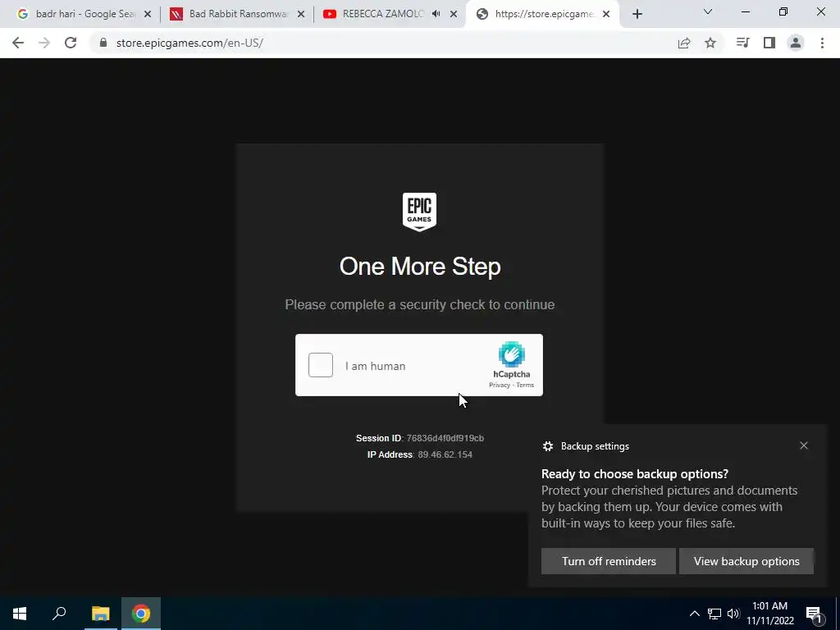Viewport: 840px width, 630px height.
Task: Reload the Epic Games store page
Action: 71,43
